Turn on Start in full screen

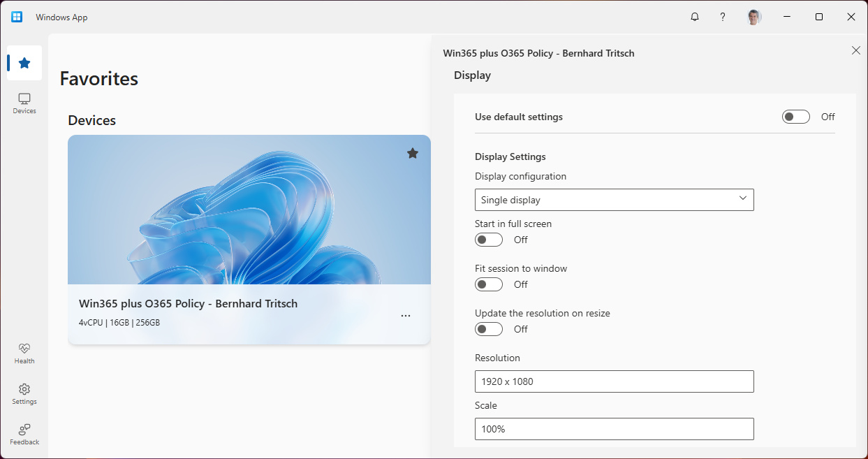[x=488, y=239]
